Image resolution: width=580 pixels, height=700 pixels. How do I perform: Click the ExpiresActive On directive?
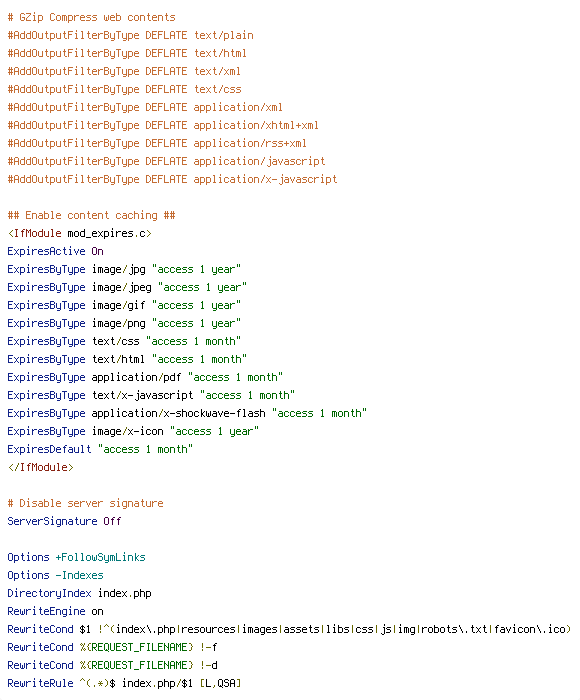(55, 251)
